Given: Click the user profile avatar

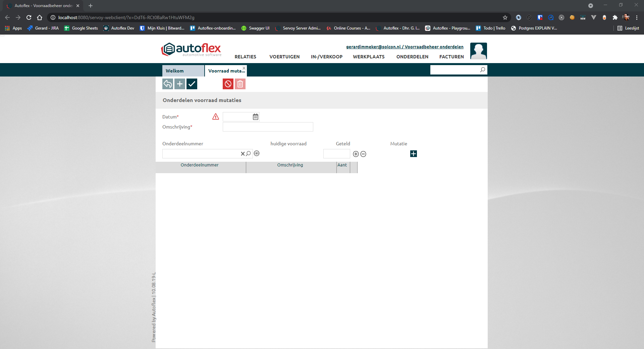Looking at the screenshot, I should 478,51.
